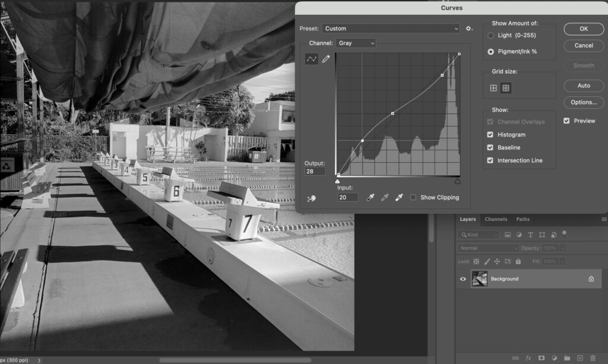Switch to the Paths tab
Image resolution: width=608 pixels, height=364 pixels.
point(522,219)
